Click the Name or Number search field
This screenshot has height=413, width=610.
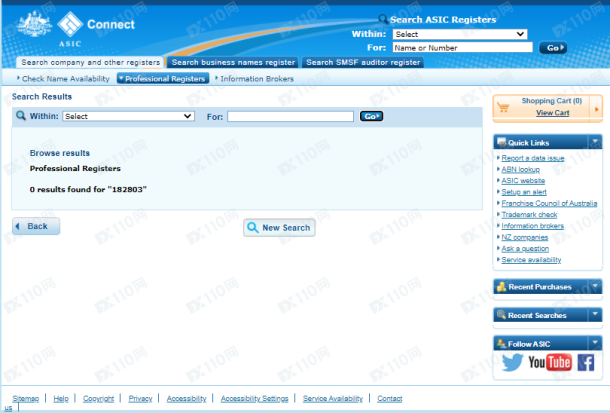[462, 47]
